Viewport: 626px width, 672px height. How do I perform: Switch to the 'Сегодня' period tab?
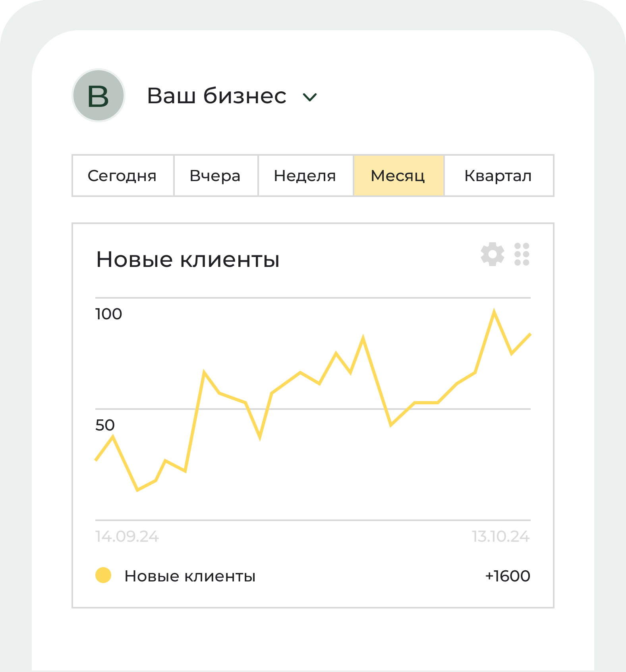coord(122,176)
